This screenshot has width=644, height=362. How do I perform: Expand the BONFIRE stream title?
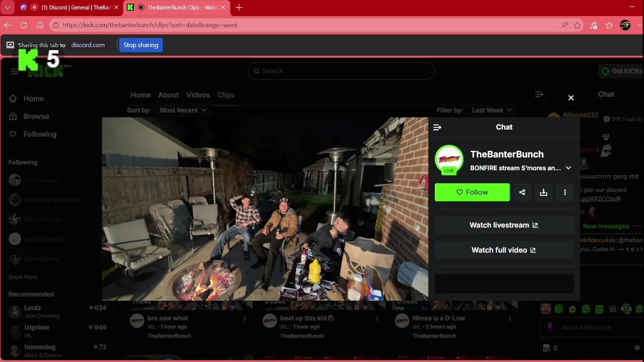(569, 168)
